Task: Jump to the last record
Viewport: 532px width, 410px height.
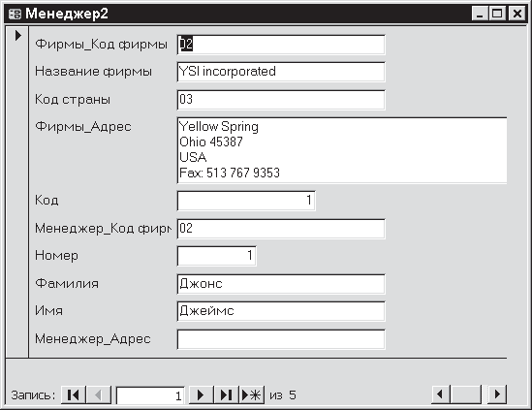Action: click(227, 394)
